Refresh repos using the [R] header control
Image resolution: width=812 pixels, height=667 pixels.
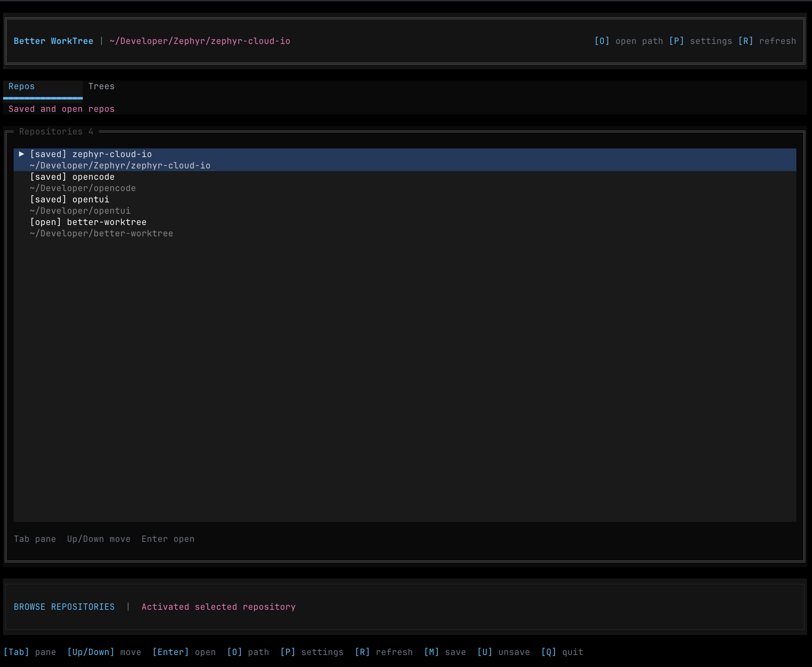pos(745,41)
